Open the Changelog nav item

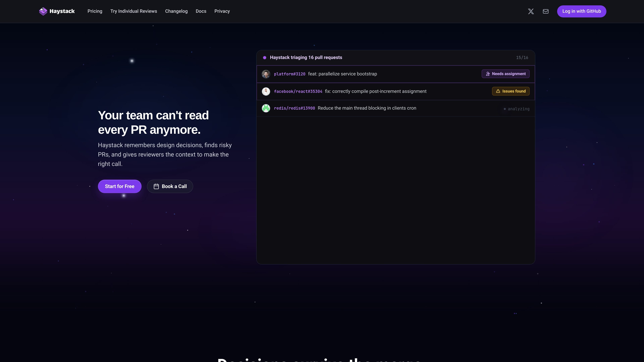coord(176,11)
